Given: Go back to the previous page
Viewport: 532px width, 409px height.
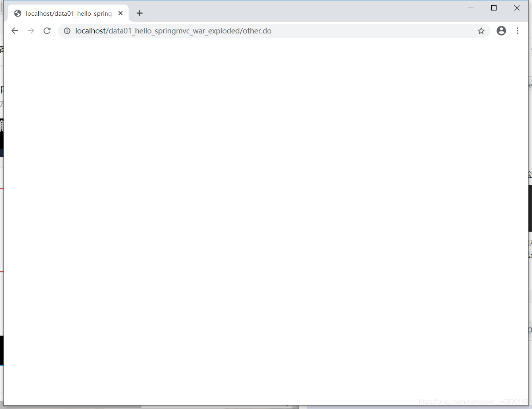Looking at the screenshot, I should click(x=15, y=31).
